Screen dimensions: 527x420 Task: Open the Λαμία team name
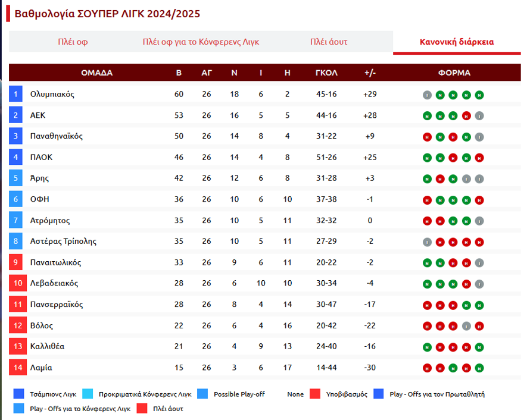[x=41, y=368]
